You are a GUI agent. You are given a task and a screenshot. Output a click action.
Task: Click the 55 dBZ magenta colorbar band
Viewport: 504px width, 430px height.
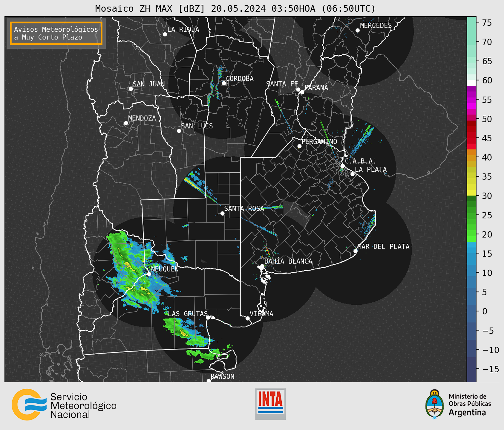(471, 100)
